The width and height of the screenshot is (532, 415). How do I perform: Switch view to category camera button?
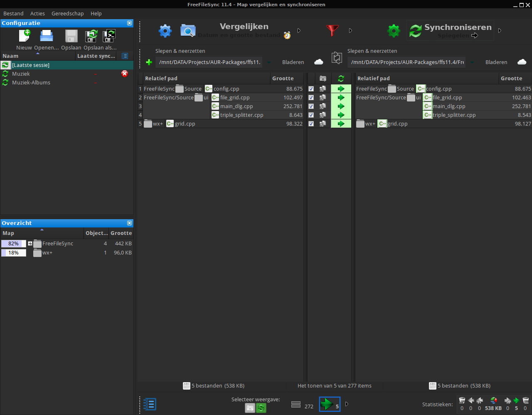pos(250,408)
